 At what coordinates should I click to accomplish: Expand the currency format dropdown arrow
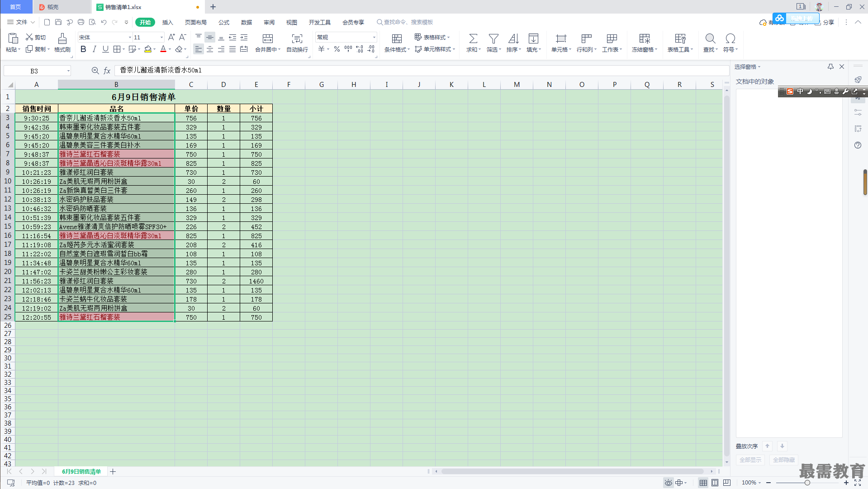[x=328, y=49]
